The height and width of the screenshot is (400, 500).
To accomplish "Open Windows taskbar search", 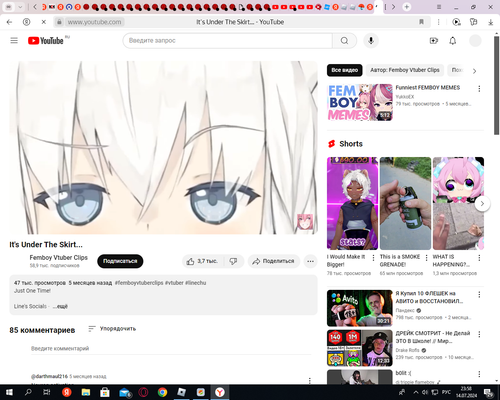I will pyautogui.click(x=28, y=392).
